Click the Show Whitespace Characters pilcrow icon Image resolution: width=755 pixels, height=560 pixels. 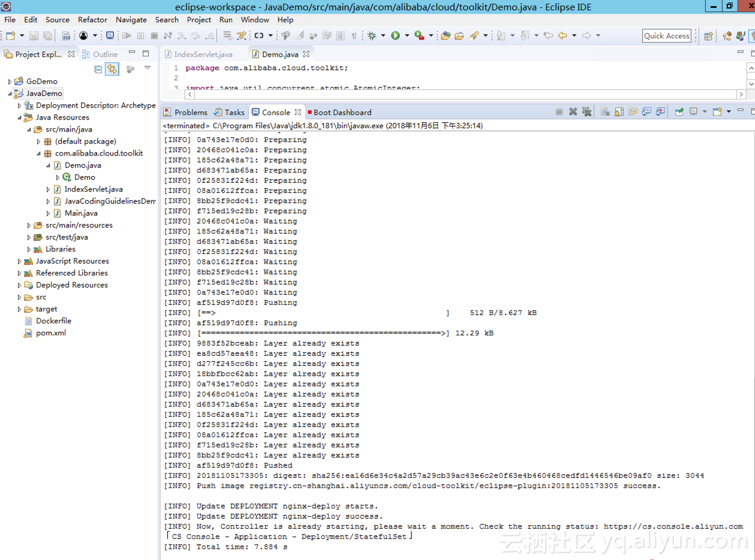[354, 36]
